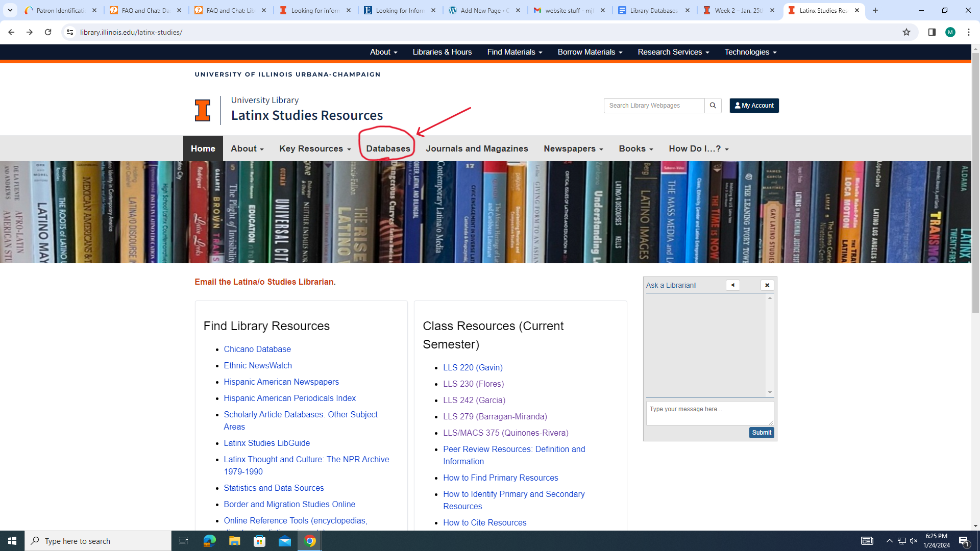The height and width of the screenshot is (551, 980).
Task: Switch to the Library Databases browser tab
Action: pos(653,10)
